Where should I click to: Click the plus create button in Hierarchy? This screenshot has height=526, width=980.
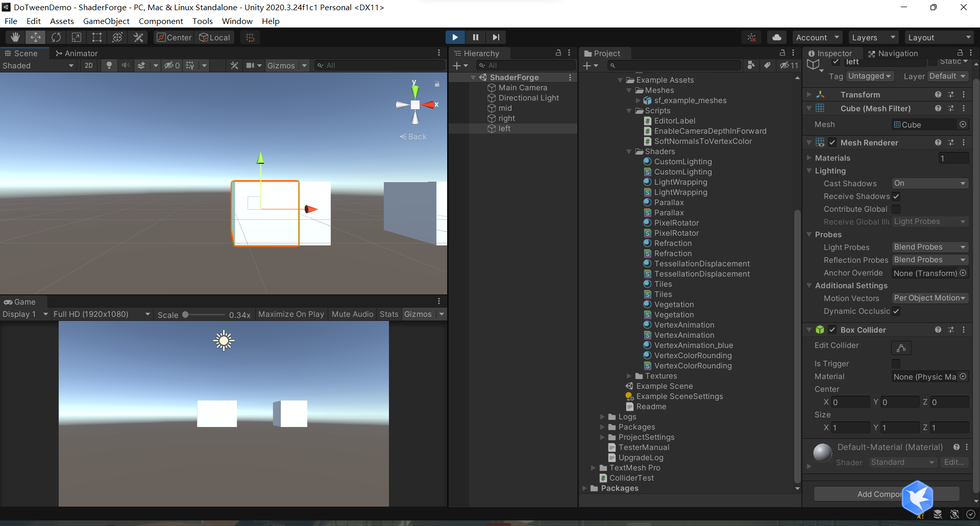457,65
